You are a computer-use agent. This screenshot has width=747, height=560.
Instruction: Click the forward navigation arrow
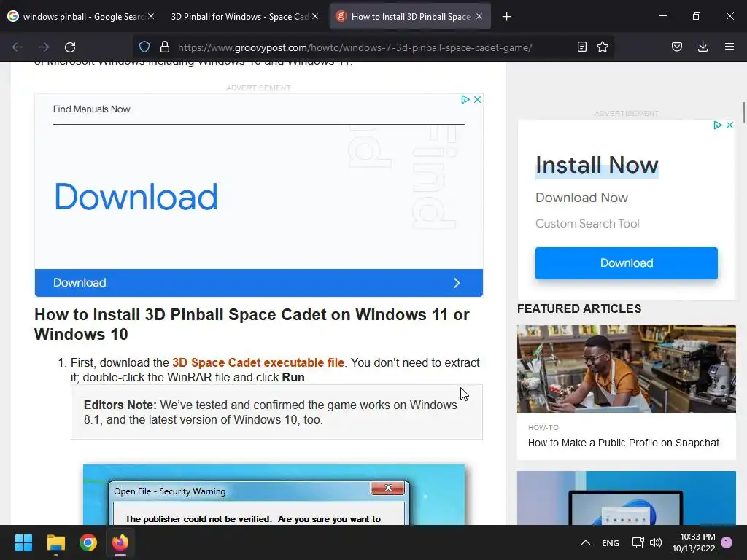tap(44, 47)
